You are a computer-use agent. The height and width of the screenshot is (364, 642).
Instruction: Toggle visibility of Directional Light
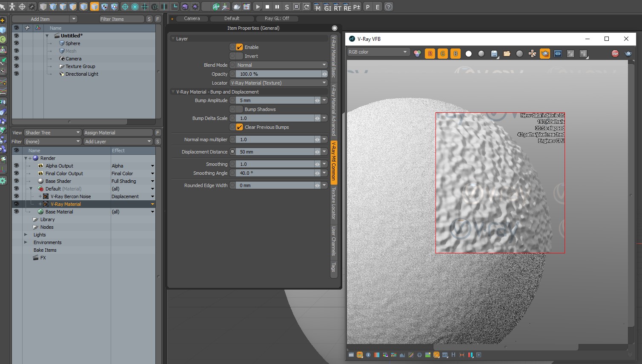click(x=16, y=74)
